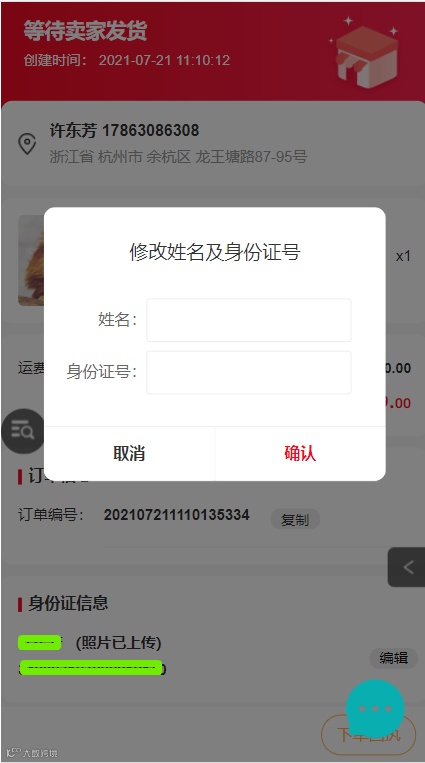This screenshot has height=763, width=425.
Task: Expand the side panel arrow tab
Action: click(407, 567)
